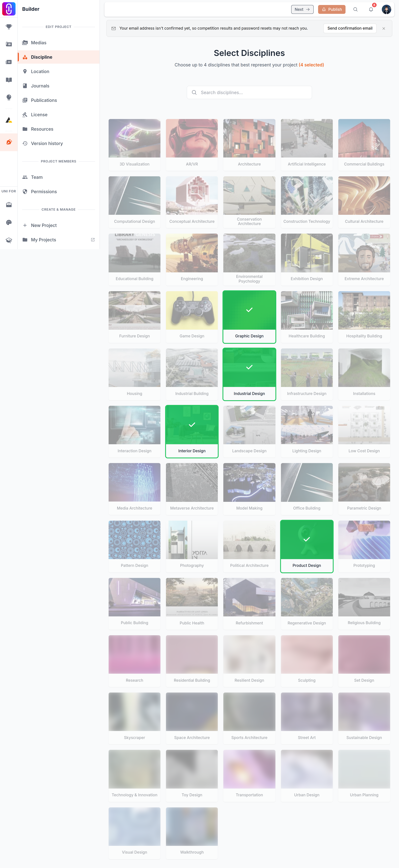Choose the Lighting Design card

[307, 431]
